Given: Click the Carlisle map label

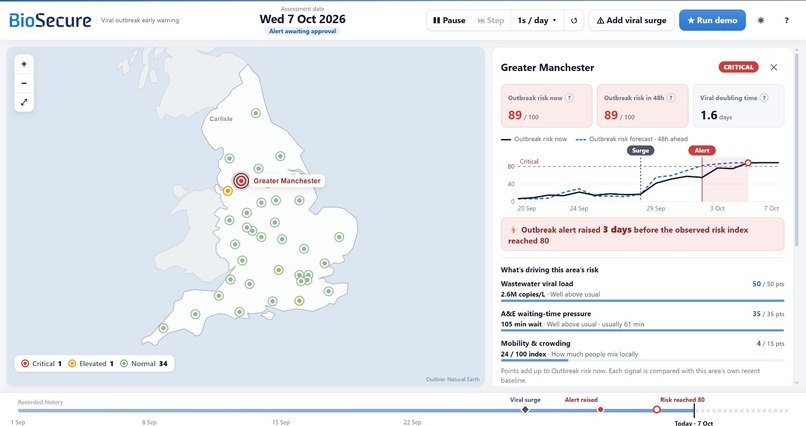Looking at the screenshot, I should coord(221,119).
